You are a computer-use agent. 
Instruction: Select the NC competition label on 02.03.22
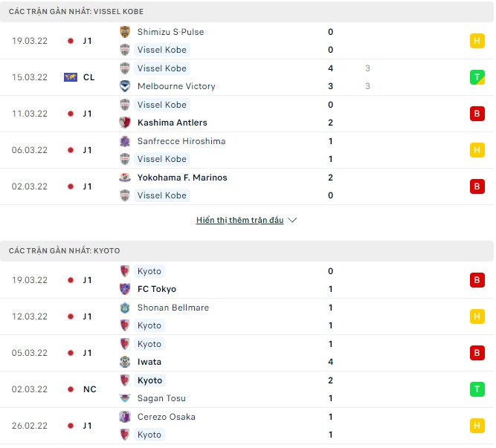tap(89, 389)
